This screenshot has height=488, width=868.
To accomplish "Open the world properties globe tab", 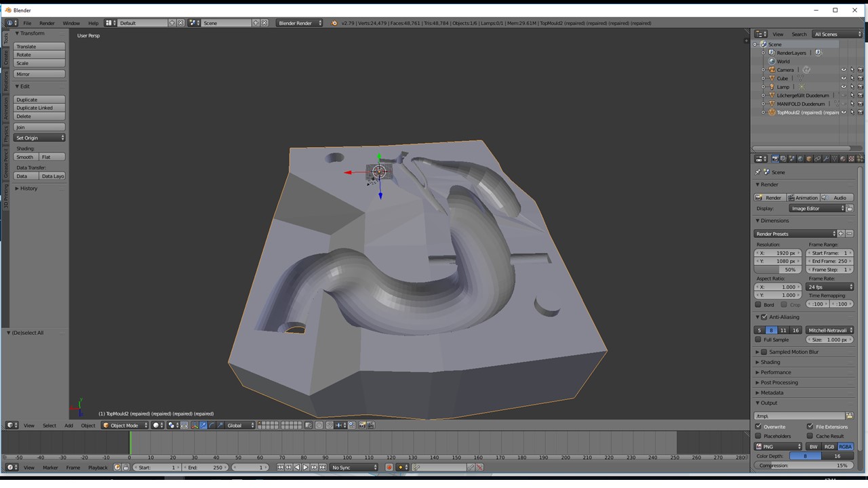I will point(800,159).
